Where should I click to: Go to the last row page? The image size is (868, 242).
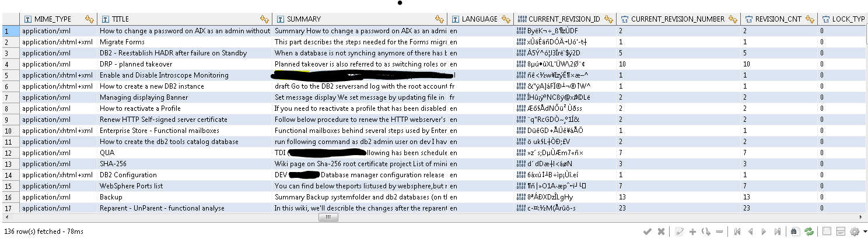tap(779, 232)
